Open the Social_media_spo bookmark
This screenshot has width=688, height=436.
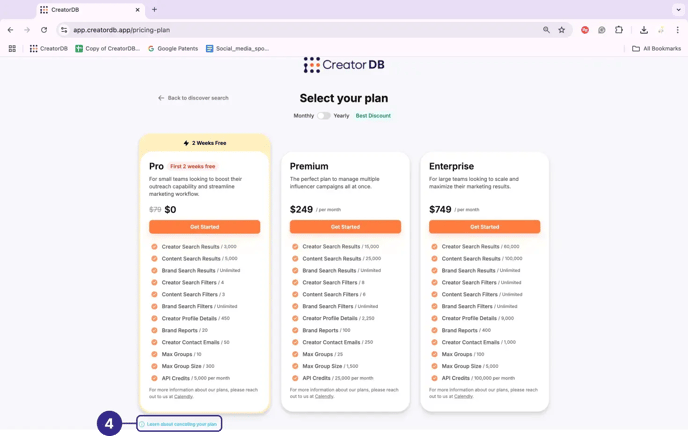[237, 49]
